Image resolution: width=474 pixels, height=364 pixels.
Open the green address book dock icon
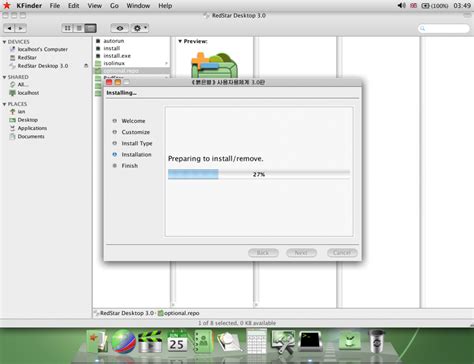(203, 341)
